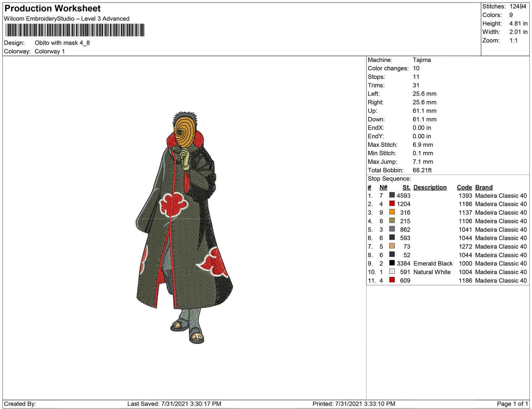Click the Width value 2.01 in
532x409 pixels.
(518, 32)
